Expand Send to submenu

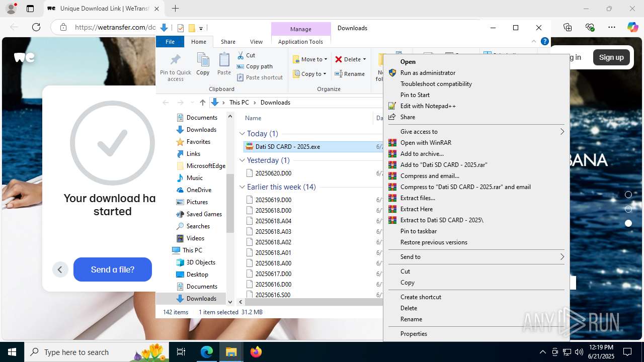475,257
